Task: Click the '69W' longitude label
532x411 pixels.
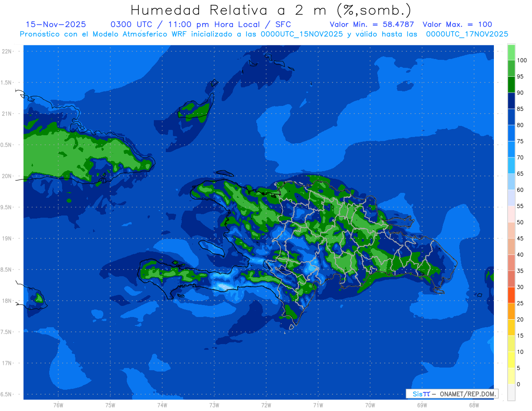Action: (x=422, y=405)
